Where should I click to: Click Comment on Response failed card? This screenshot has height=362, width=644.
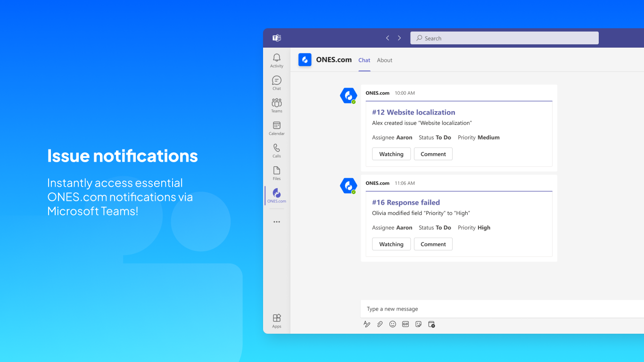[x=433, y=244]
